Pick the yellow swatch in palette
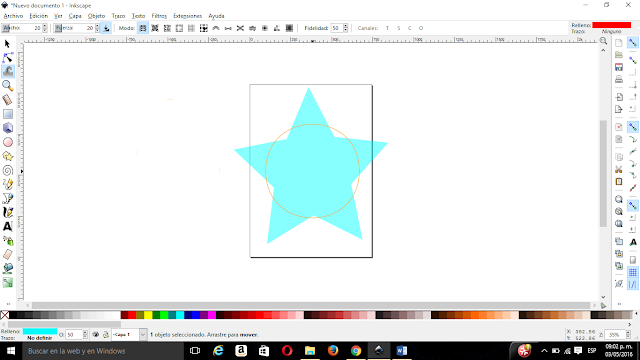The height and width of the screenshot is (360, 640). [148, 315]
